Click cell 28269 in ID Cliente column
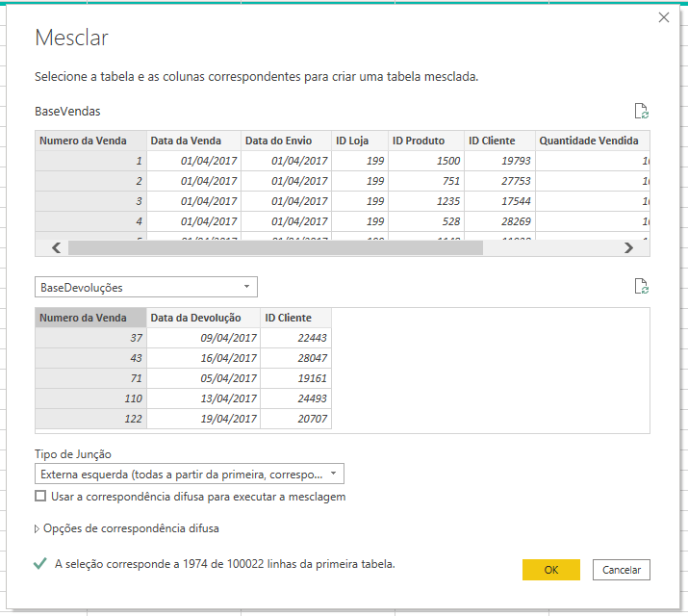The image size is (688, 616). [500, 221]
